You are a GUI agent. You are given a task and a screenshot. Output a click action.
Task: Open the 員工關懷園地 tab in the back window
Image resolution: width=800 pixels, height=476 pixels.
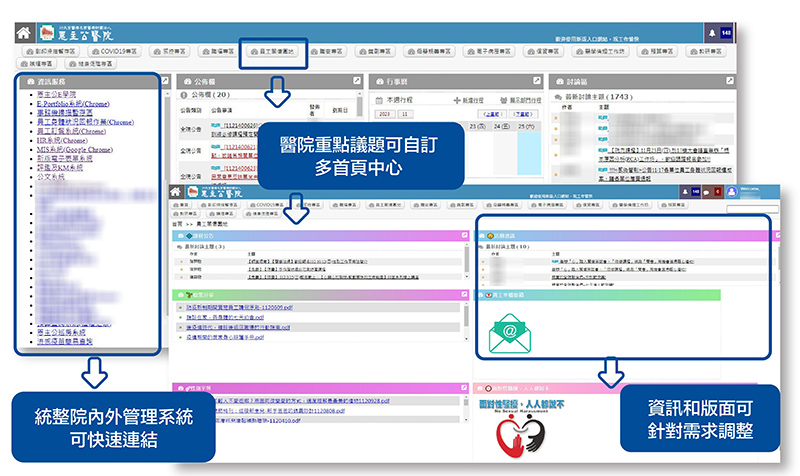(x=272, y=51)
